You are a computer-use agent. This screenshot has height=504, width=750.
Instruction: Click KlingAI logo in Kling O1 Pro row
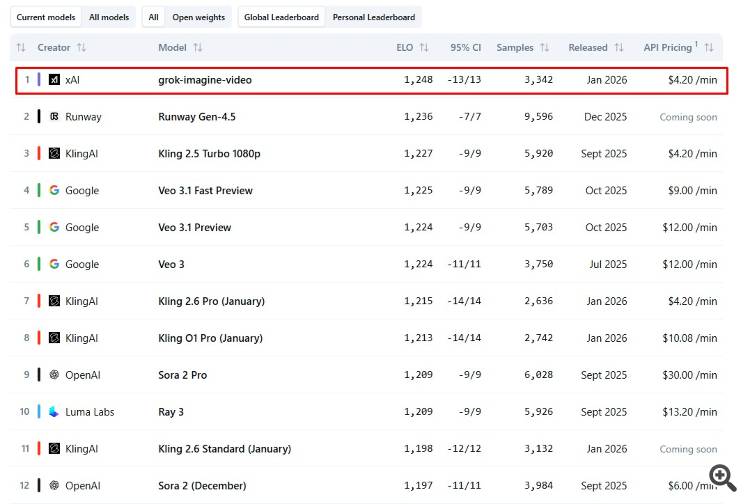(x=55, y=338)
